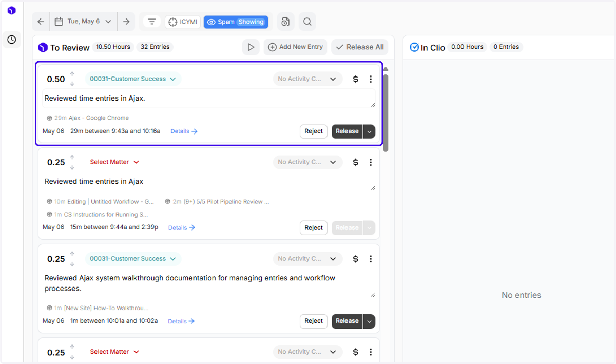Increase hours on walkthrough documentation entry
Viewport: 616px width, 364px height.
click(72, 254)
